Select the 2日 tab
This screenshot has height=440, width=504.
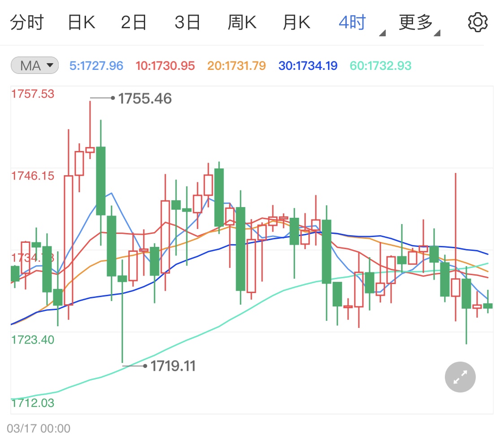134,22
